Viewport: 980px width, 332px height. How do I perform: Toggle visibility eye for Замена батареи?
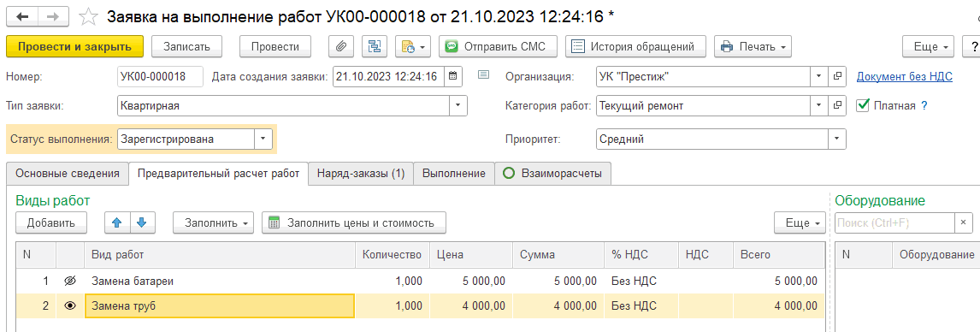(70, 282)
